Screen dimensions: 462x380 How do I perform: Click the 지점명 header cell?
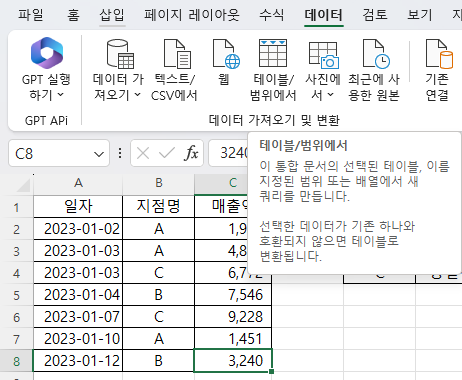159,207
